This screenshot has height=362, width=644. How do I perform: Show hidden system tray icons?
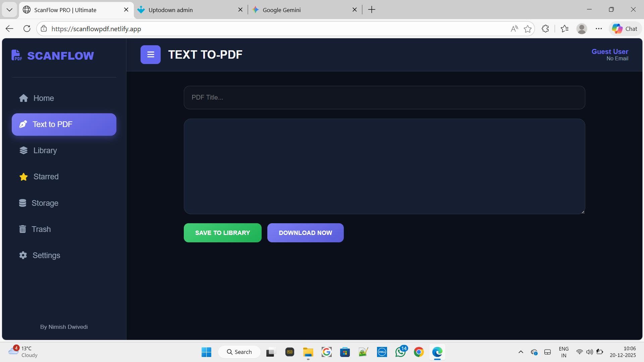pos(521,352)
